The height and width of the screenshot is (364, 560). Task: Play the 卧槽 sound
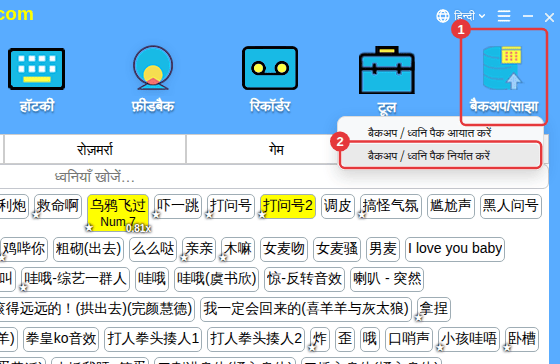[522, 339]
